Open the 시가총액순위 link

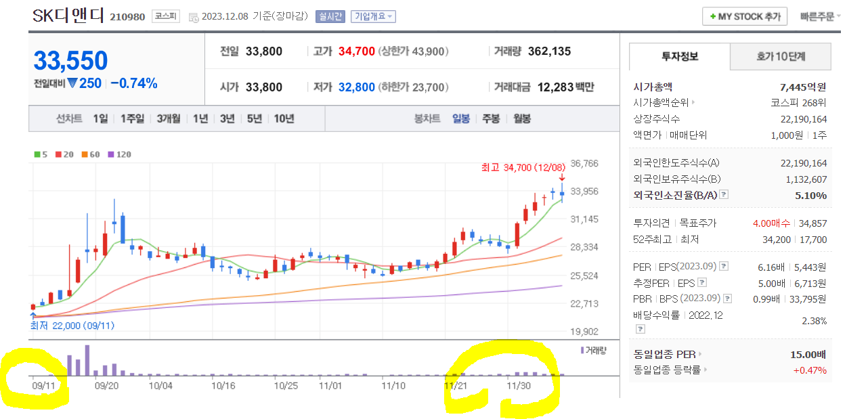click(661, 103)
